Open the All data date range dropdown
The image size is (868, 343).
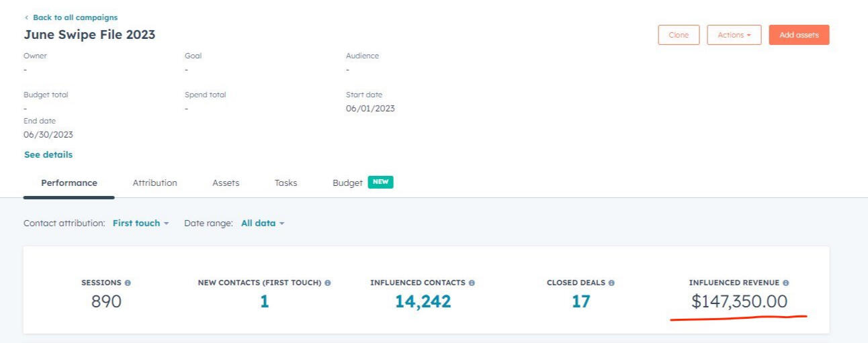point(263,224)
